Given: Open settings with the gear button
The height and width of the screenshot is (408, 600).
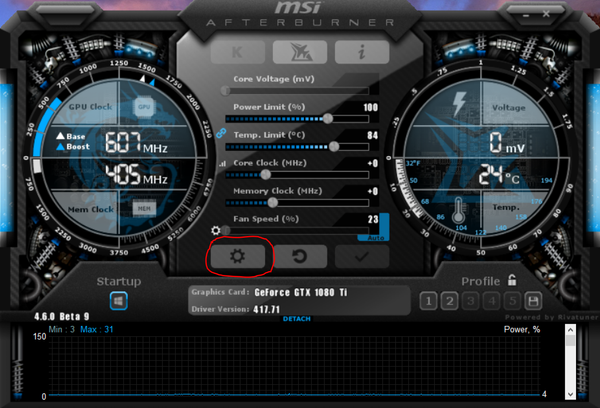Looking at the screenshot, I should click(x=237, y=256).
